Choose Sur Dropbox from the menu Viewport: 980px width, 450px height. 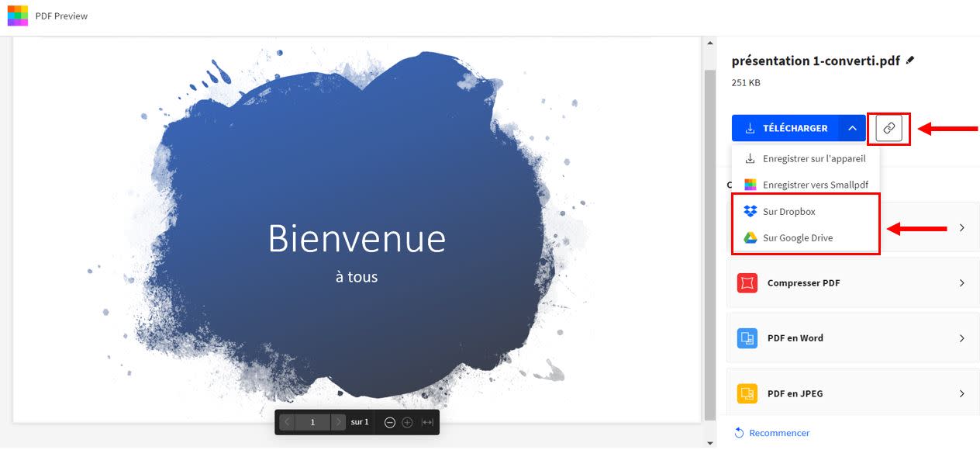tap(806, 211)
